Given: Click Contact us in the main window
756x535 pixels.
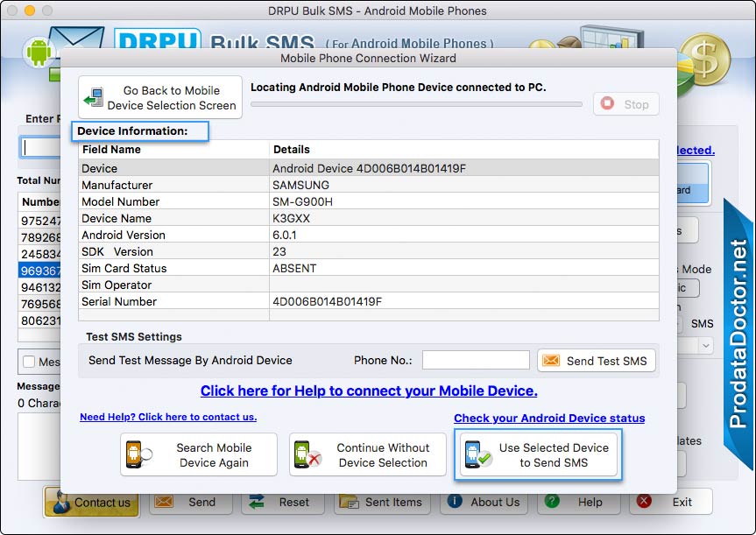Looking at the screenshot, I should pos(92,503).
